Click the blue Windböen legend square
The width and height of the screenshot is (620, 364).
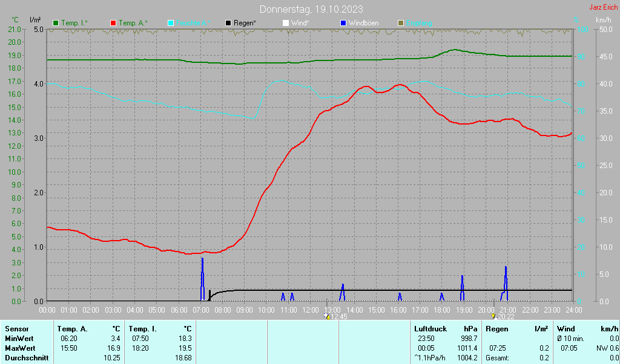click(343, 23)
